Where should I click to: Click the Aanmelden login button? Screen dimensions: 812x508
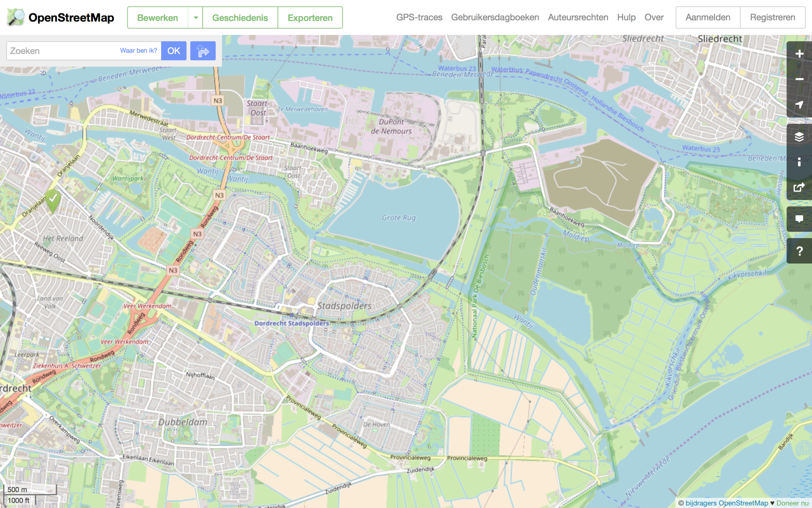tap(707, 17)
